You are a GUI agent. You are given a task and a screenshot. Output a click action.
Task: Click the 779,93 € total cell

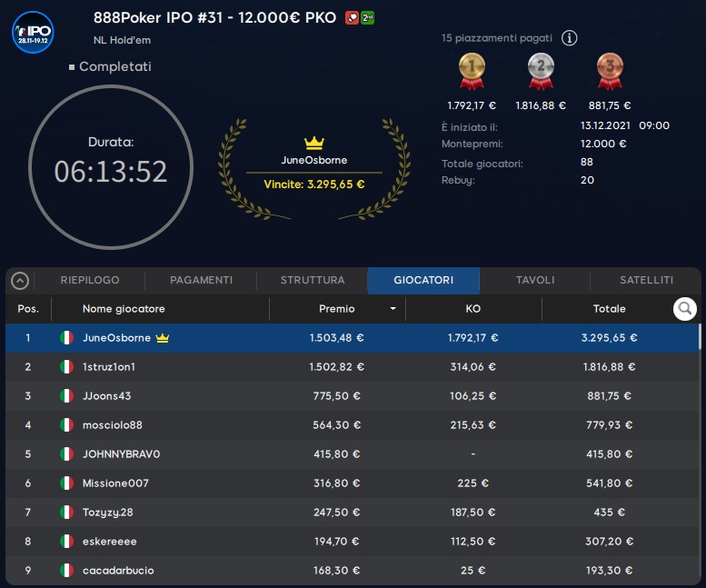609,424
